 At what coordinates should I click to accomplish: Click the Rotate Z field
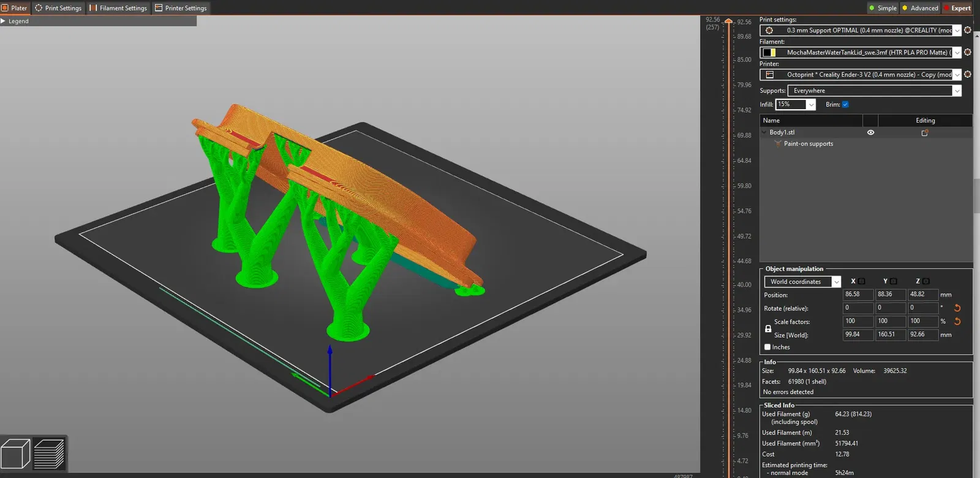pyautogui.click(x=923, y=308)
